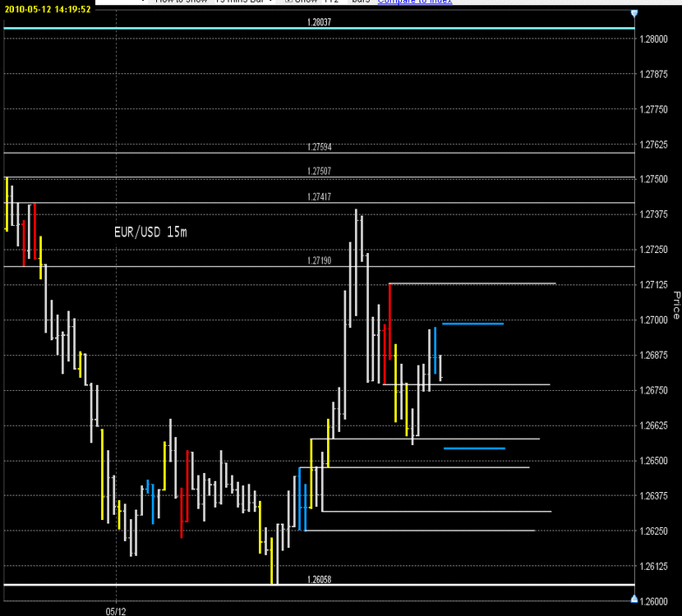The height and width of the screenshot is (616, 682).
Task: Click the upper price-axis range slider handle
Action: (x=634, y=13)
